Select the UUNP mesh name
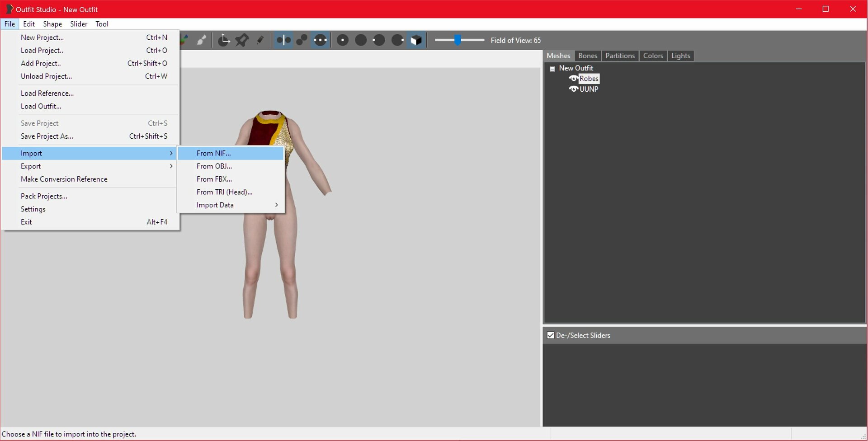This screenshot has height=441, width=868. click(589, 89)
